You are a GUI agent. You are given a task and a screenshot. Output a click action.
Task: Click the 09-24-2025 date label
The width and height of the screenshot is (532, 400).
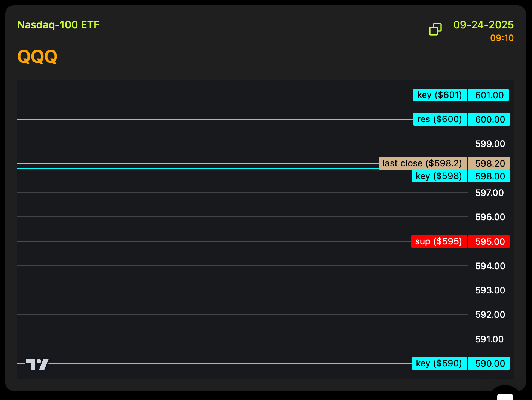[483, 25]
